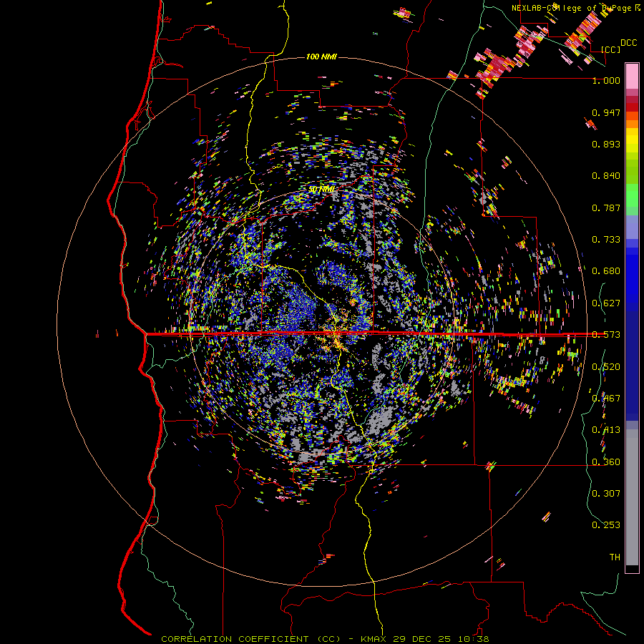The image size is (644, 644).
Task: Click the 100 NMI range ring label
Action: click(321, 57)
